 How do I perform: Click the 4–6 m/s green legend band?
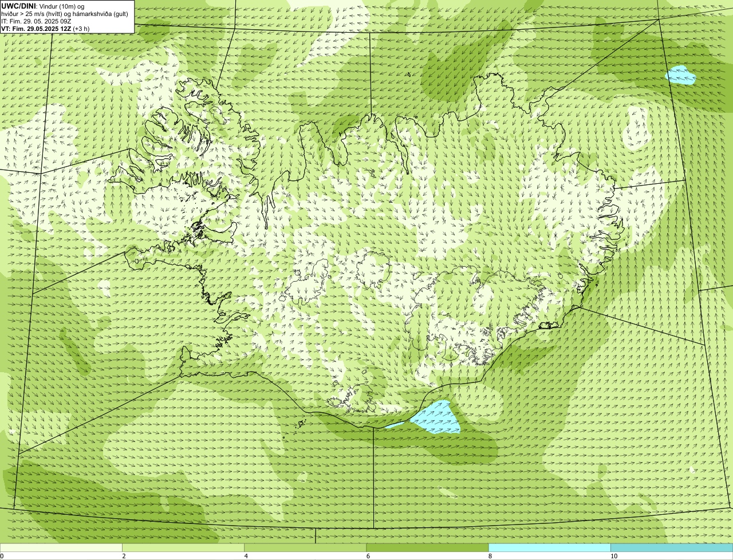pyautogui.click(x=305, y=547)
